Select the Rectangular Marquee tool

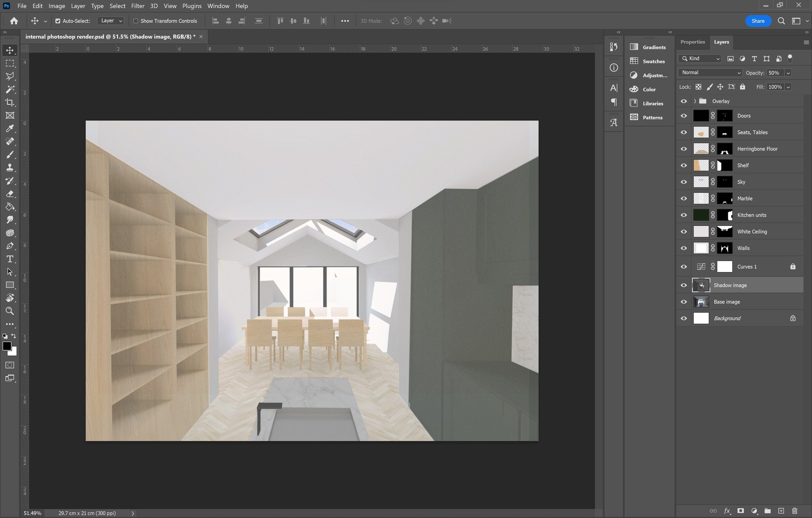click(10, 63)
